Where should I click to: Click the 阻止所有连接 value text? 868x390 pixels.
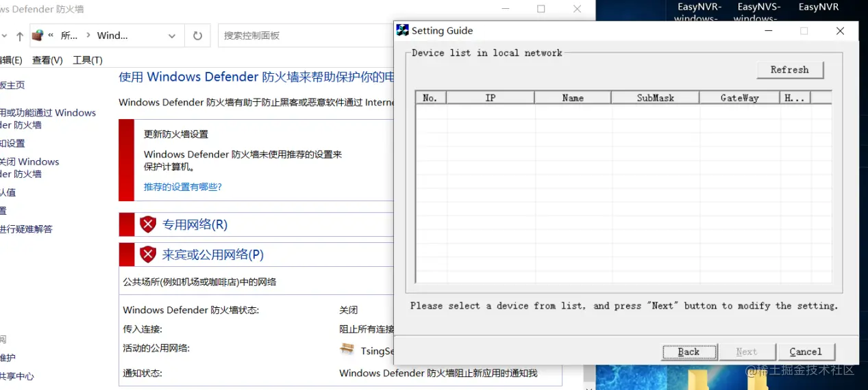[367, 329]
